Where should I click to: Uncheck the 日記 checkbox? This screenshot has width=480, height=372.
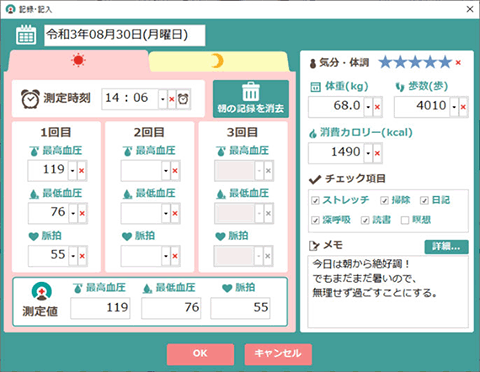coord(424,201)
